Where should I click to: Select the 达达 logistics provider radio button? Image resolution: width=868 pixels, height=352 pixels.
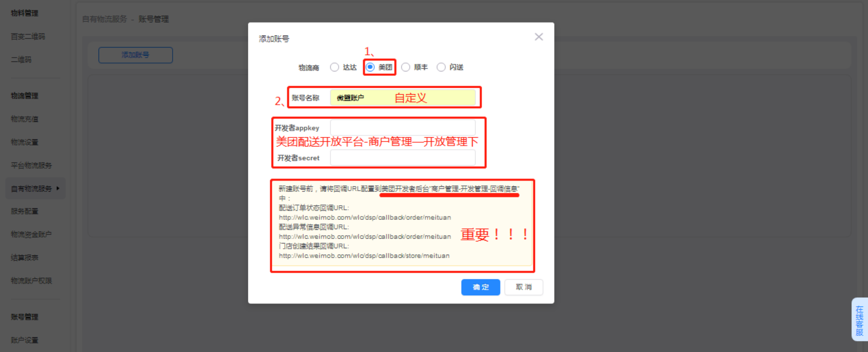335,67
